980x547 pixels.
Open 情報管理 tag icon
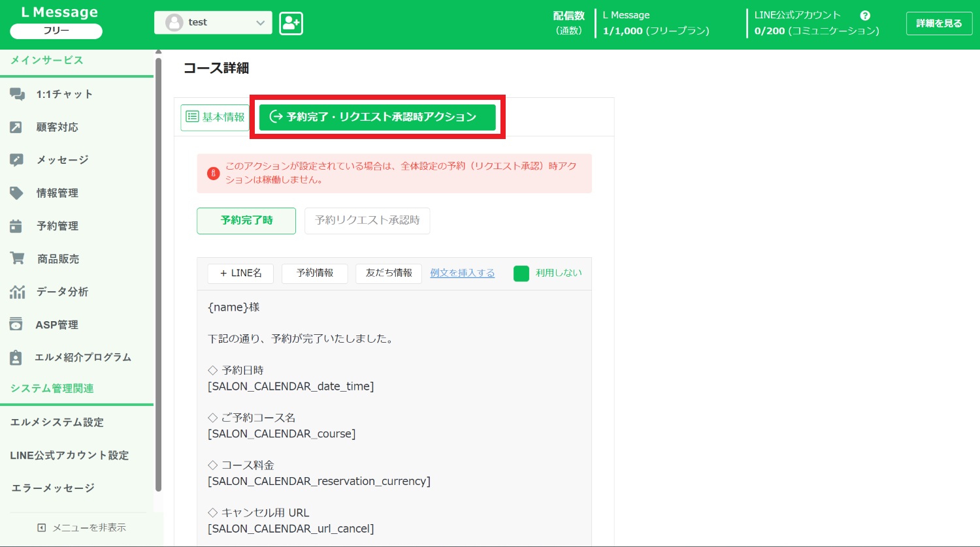(16, 193)
